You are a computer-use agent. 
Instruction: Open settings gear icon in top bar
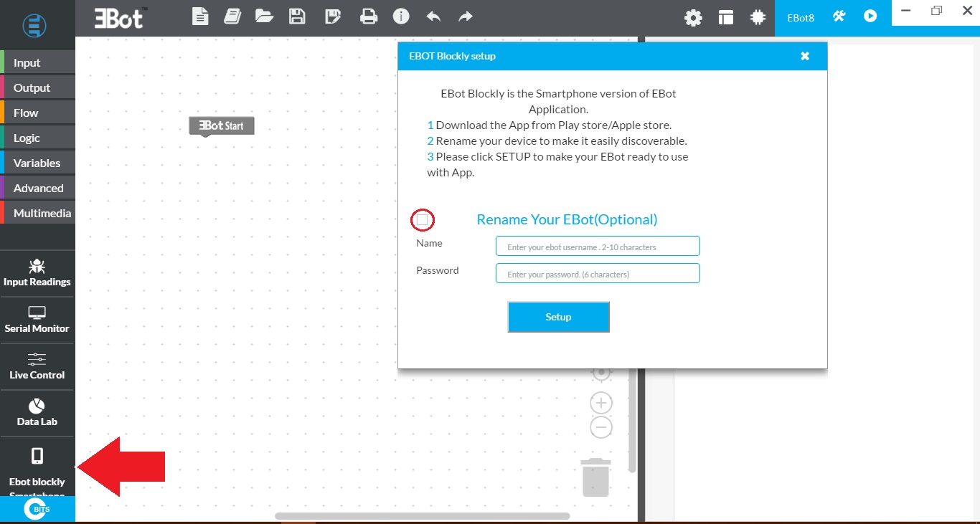693,18
